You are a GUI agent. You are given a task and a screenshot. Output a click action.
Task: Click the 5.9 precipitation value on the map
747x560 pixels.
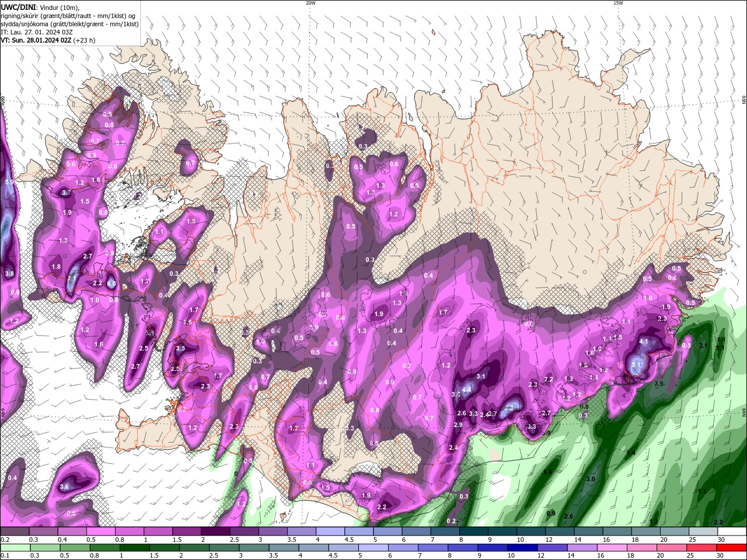click(x=9, y=182)
